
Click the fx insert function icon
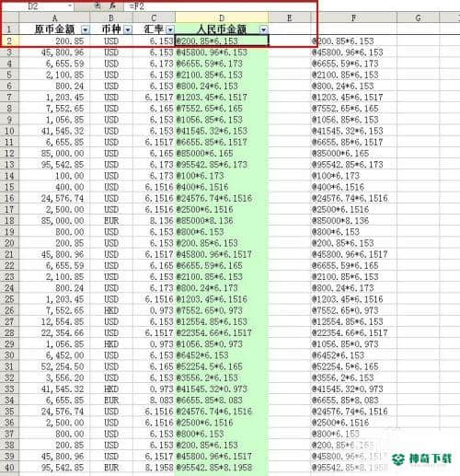[x=113, y=6]
